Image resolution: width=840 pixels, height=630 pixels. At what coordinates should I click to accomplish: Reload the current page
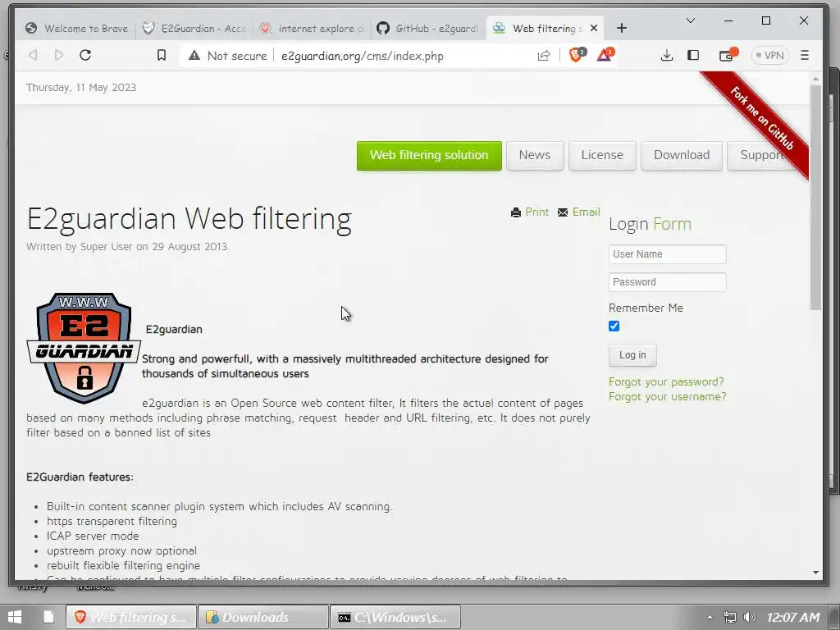coord(85,55)
